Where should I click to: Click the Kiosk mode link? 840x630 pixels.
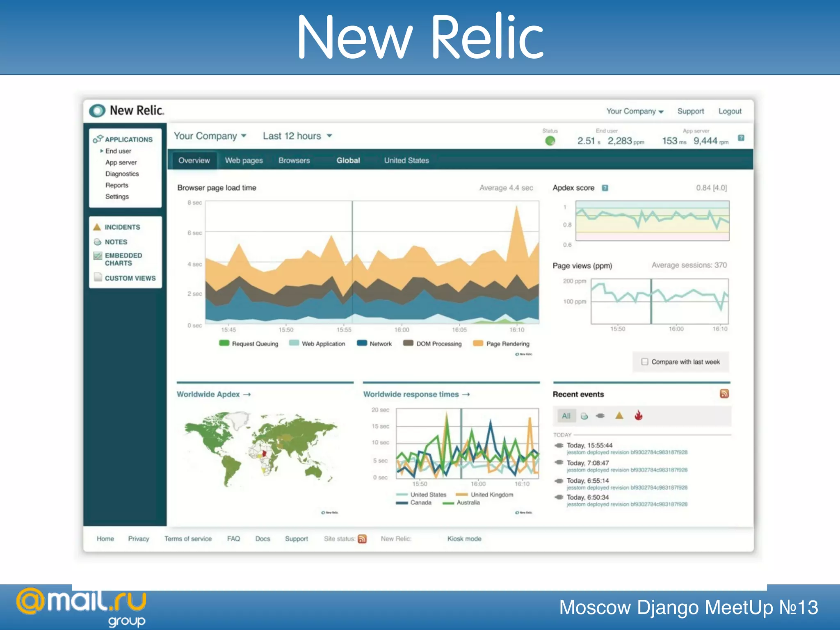click(464, 539)
